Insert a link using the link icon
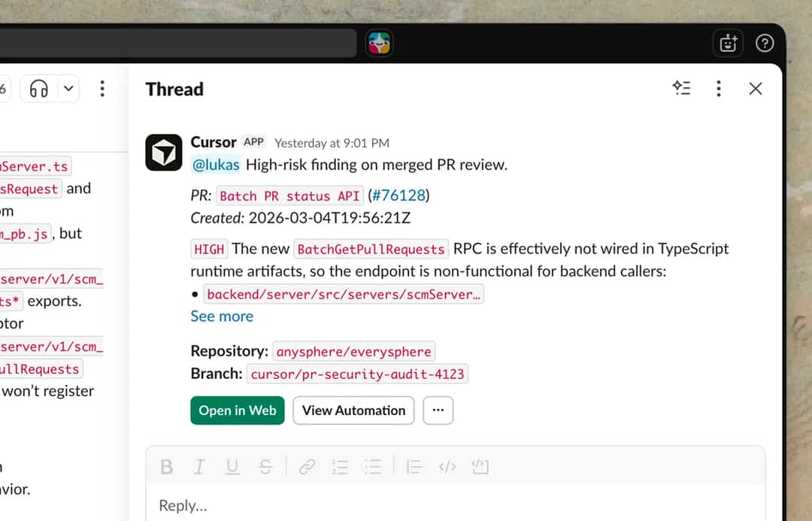This screenshot has height=521, width=812. point(306,466)
